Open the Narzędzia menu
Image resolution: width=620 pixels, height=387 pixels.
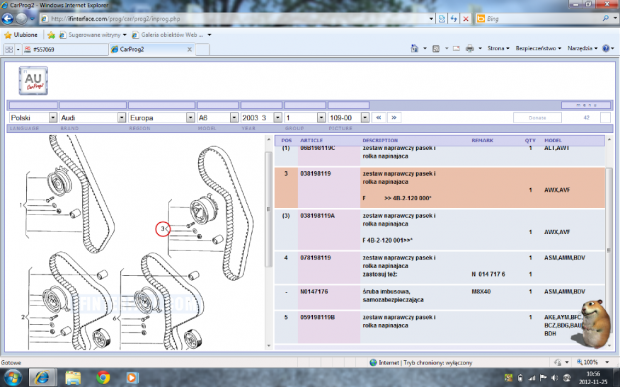582,48
